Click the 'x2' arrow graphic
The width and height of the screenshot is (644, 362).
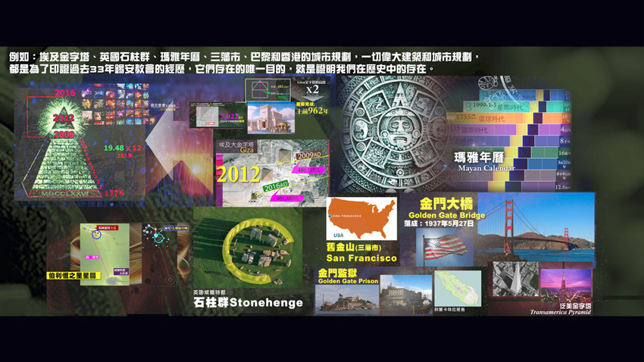(313, 90)
